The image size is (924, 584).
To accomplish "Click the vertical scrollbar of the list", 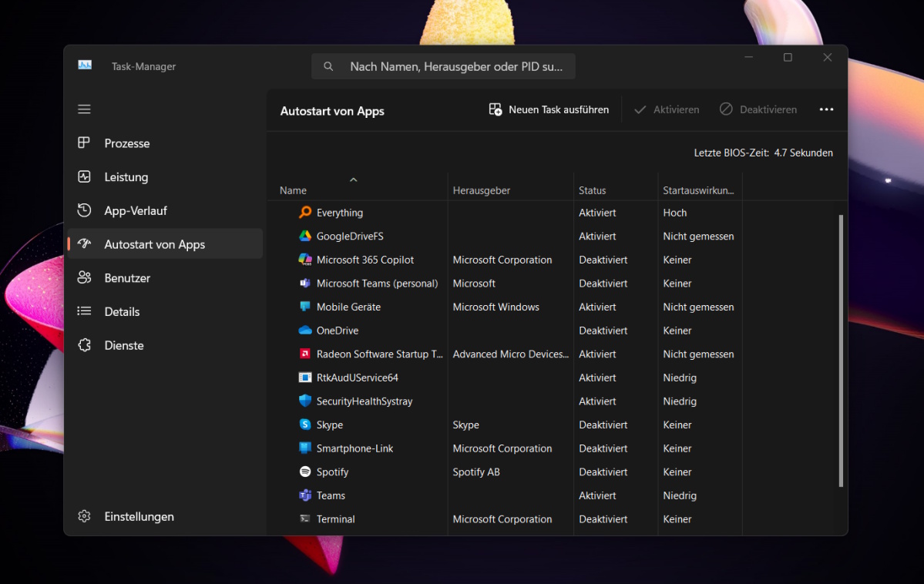I will (841, 351).
